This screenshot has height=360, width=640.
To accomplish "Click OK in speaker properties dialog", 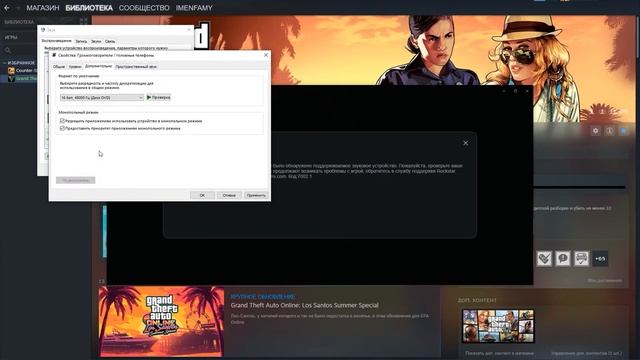I will point(202,196).
